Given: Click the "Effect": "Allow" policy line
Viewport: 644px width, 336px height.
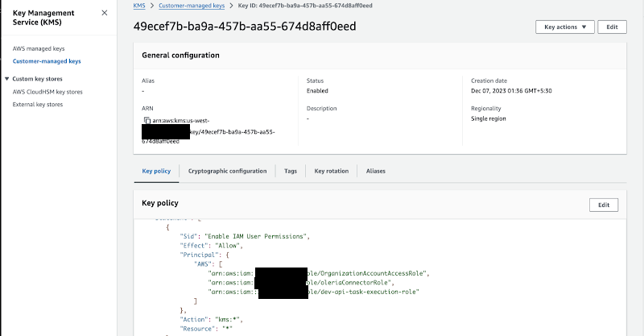Looking at the screenshot, I should [212, 246].
